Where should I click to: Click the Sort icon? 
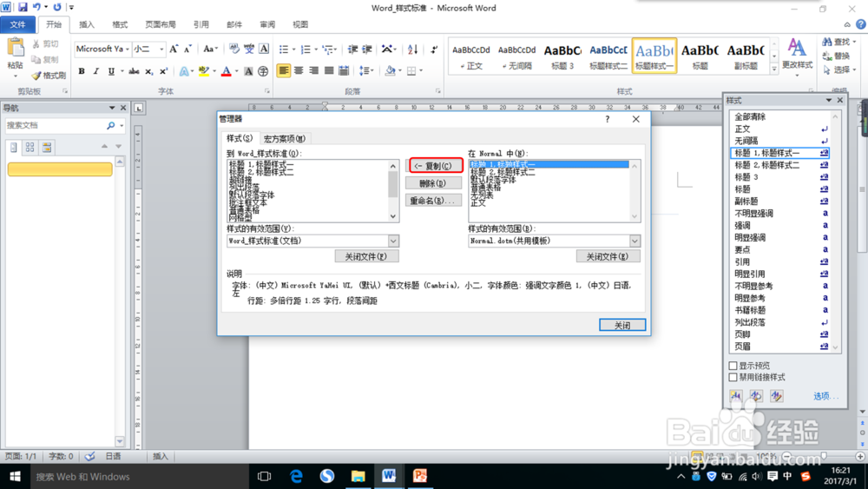point(413,50)
